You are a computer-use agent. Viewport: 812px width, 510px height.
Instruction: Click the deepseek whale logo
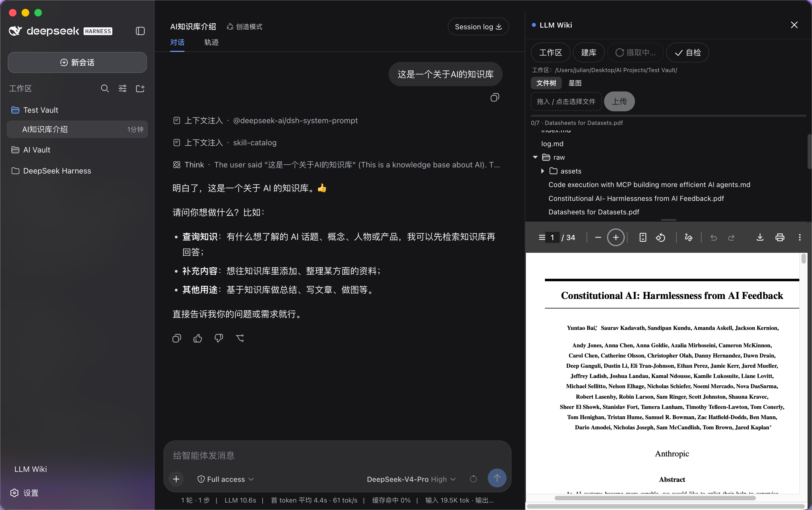[15, 31]
